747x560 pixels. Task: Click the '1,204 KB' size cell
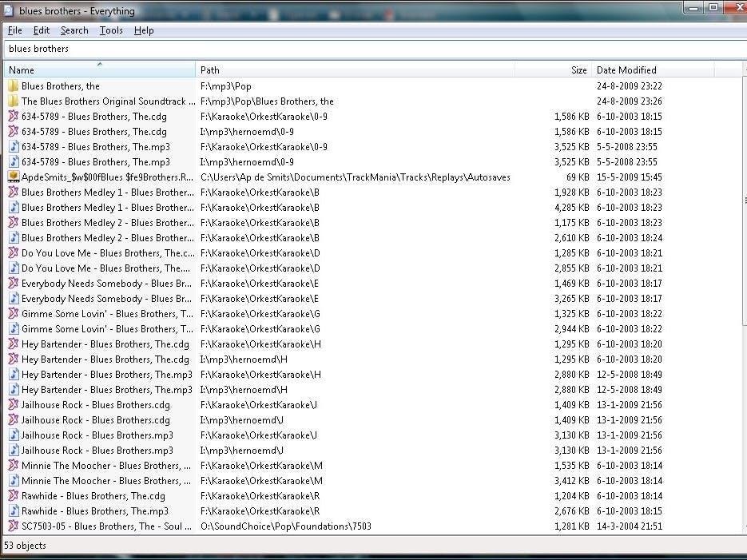(572, 496)
